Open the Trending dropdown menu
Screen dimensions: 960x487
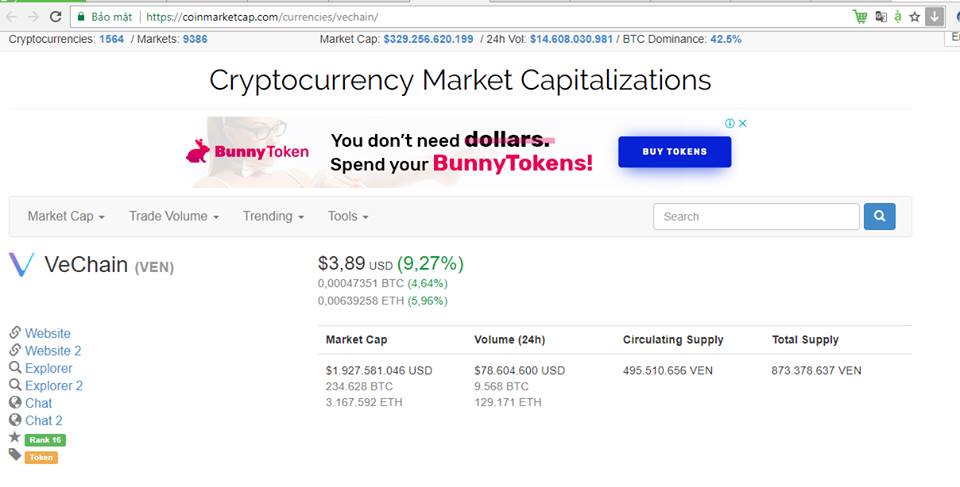(x=274, y=216)
